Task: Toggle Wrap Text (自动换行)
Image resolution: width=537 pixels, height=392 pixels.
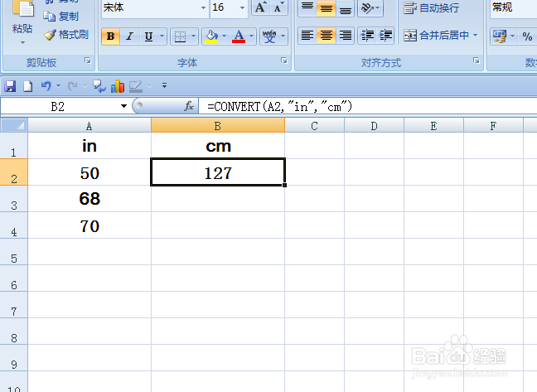Action: click(x=432, y=7)
